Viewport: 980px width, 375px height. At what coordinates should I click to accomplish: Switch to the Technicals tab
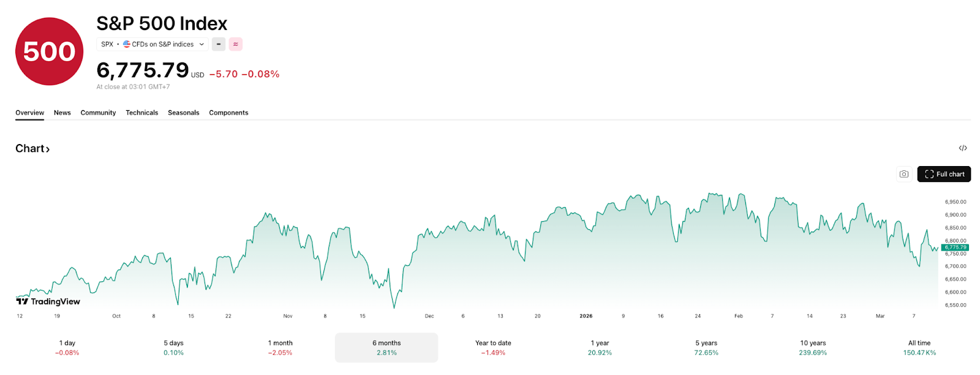(141, 113)
